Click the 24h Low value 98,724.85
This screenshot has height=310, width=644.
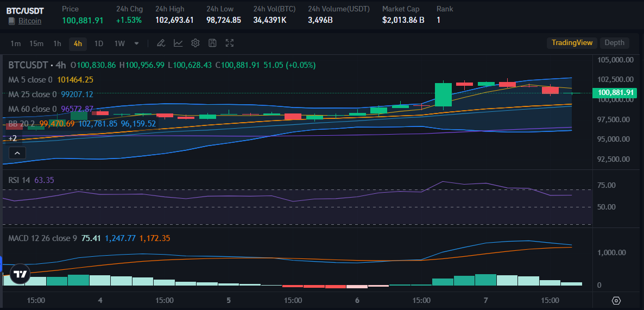(x=223, y=20)
